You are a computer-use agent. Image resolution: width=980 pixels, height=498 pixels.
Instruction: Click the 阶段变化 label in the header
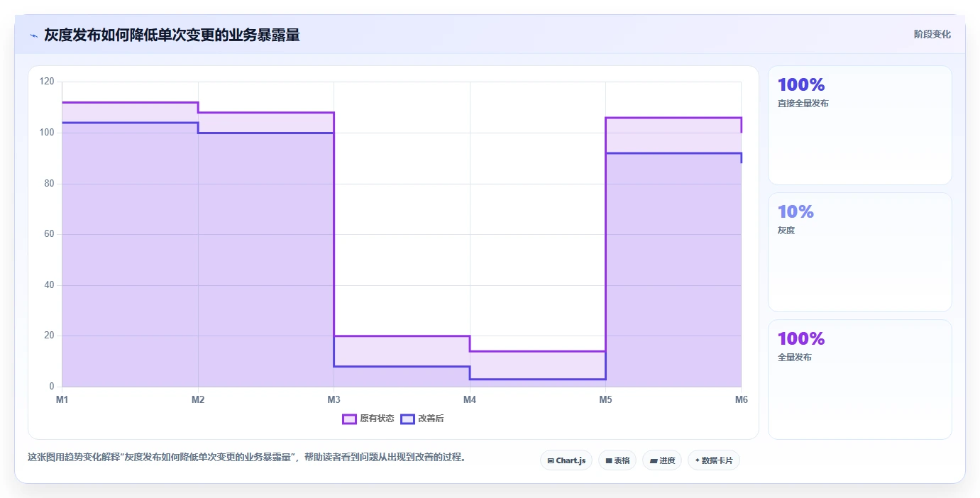click(x=932, y=34)
